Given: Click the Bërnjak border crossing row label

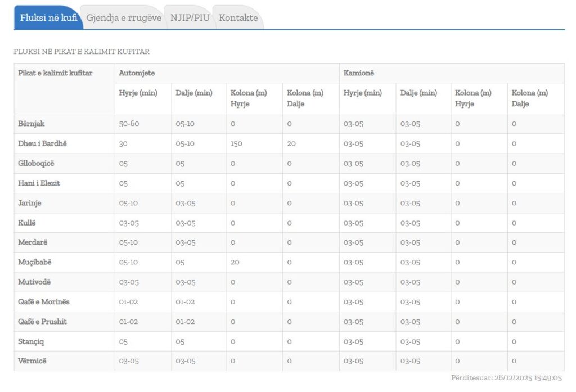Looking at the screenshot, I should pyautogui.click(x=31, y=124).
